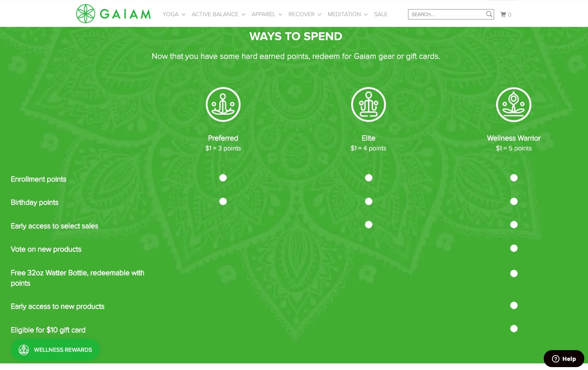Click the Wellness Warrior Vote on new products dot

coord(514,248)
